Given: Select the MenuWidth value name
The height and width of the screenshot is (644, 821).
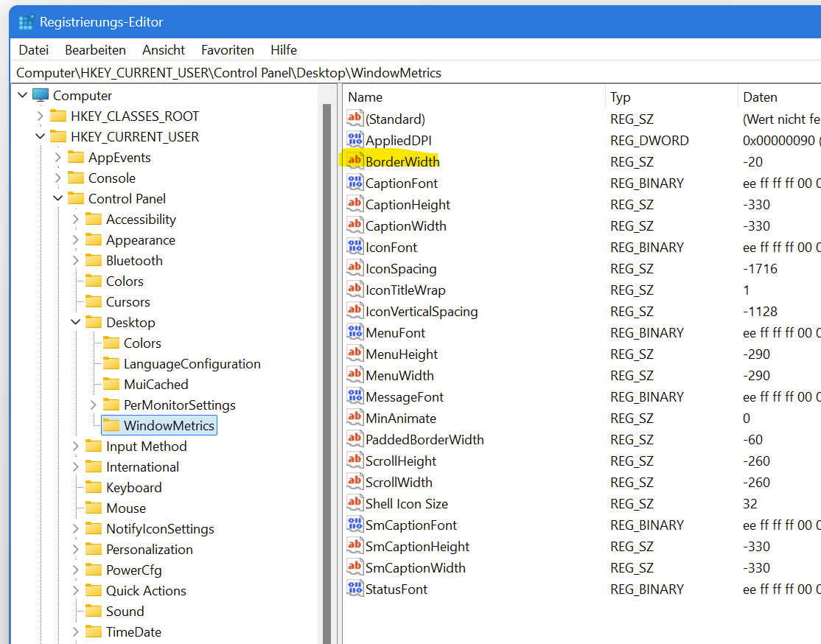Looking at the screenshot, I should (399, 375).
